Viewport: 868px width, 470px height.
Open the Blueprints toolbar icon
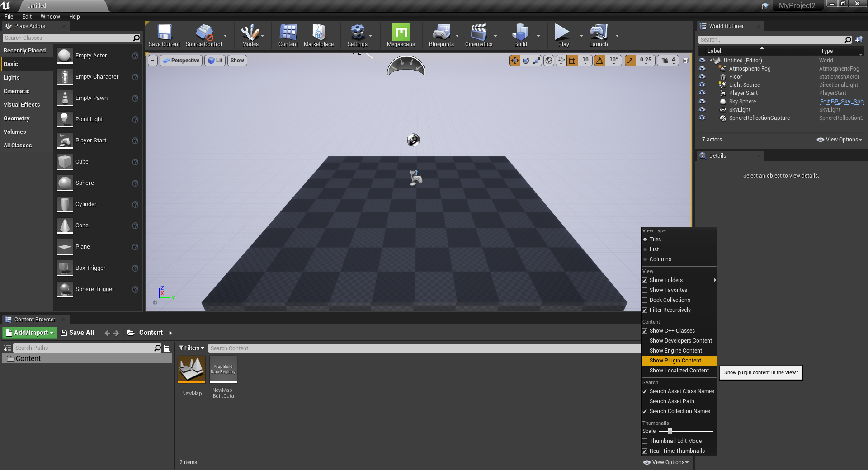[441, 35]
